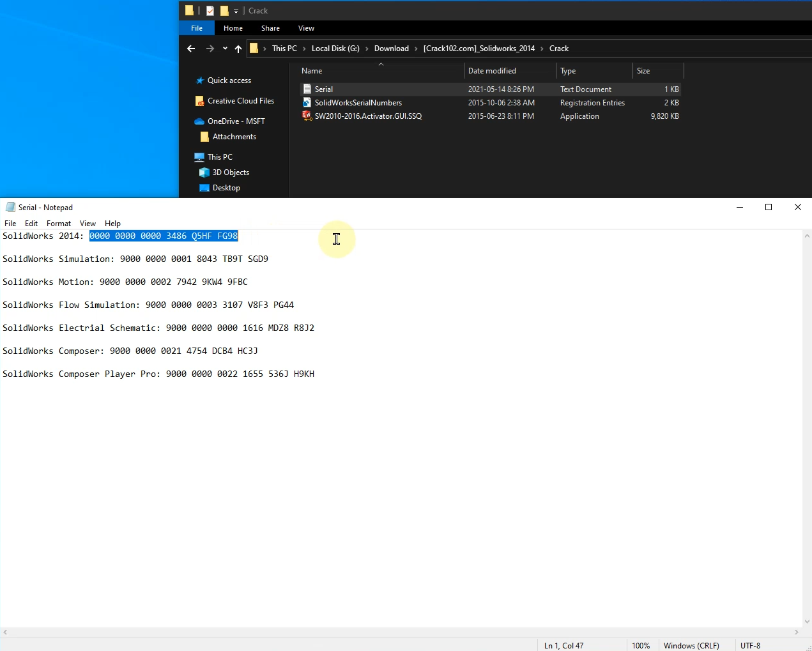Screen dimensions: 812x651
Task: Switch to the Share ribbon tab
Action: point(270,28)
